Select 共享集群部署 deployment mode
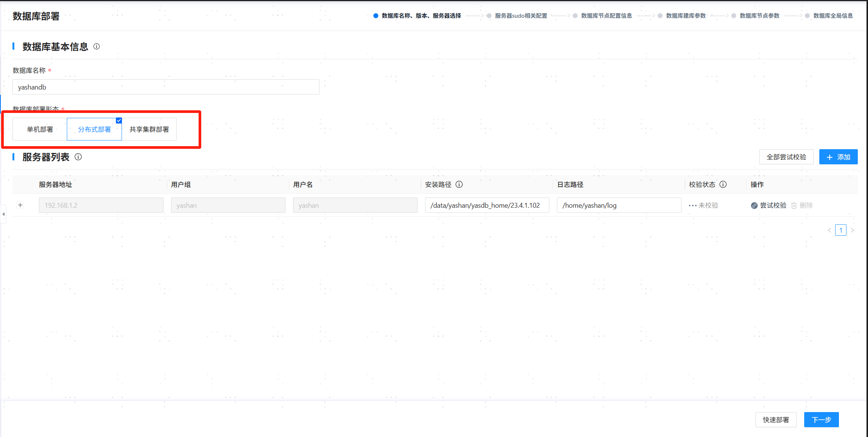The width and height of the screenshot is (868, 437). coord(149,129)
